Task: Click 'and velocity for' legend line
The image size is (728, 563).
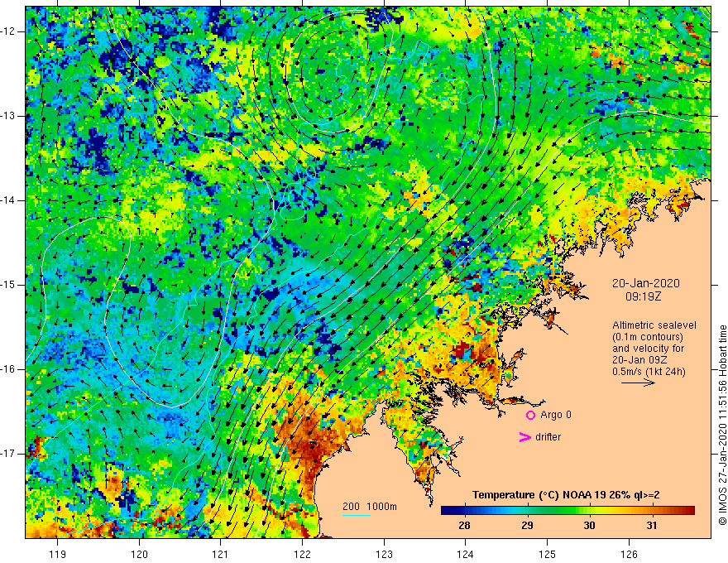Action: 648,349
